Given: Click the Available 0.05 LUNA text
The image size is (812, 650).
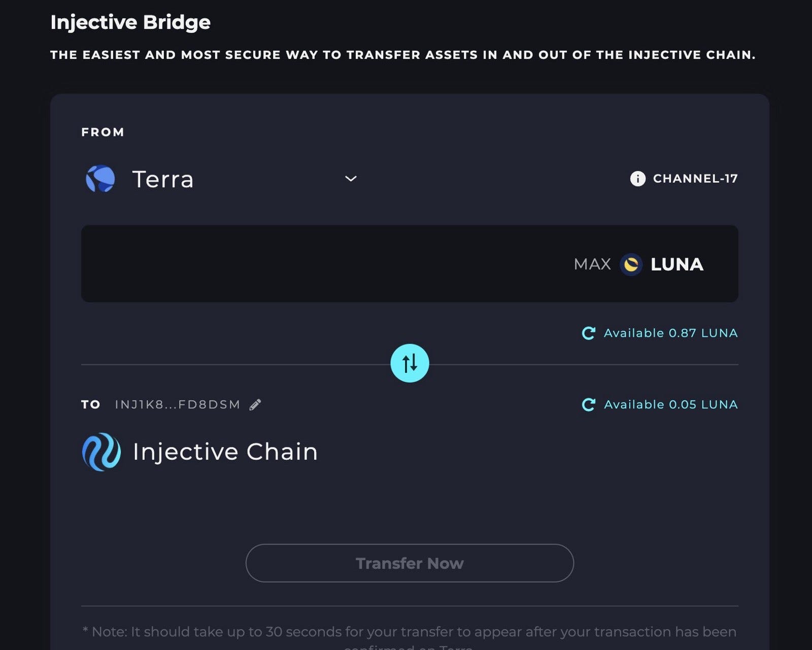Looking at the screenshot, I should click(670, 405).
